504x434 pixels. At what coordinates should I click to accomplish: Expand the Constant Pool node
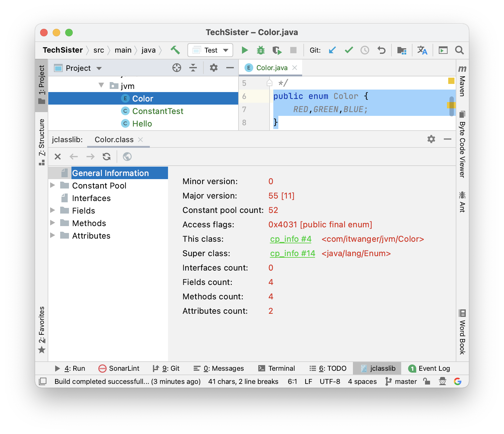click(53, 185)
